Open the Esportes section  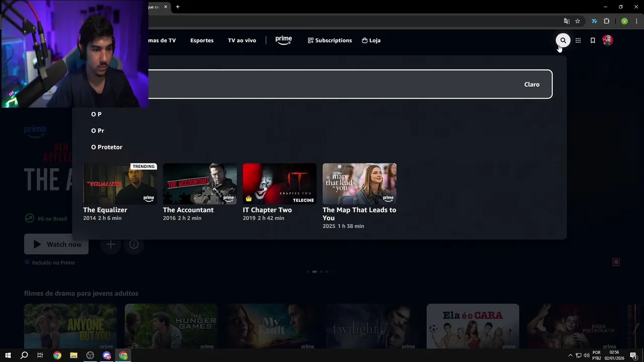(202, 40)
